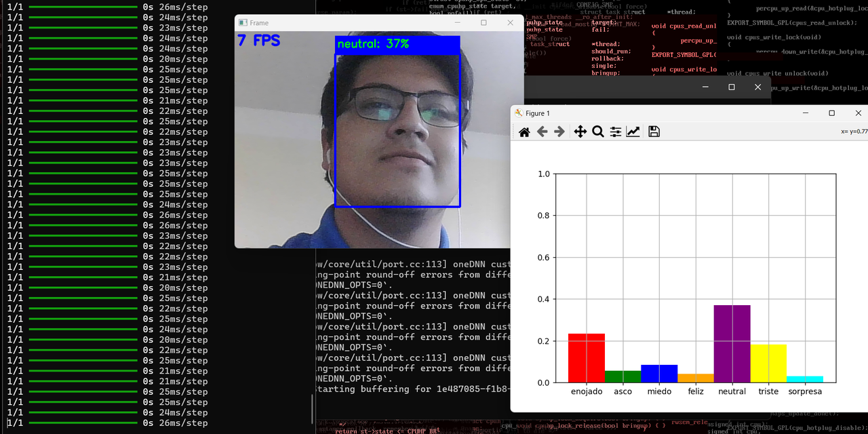
Task: Save the figure with the floppy disk icon
Action: click(654, 132)
